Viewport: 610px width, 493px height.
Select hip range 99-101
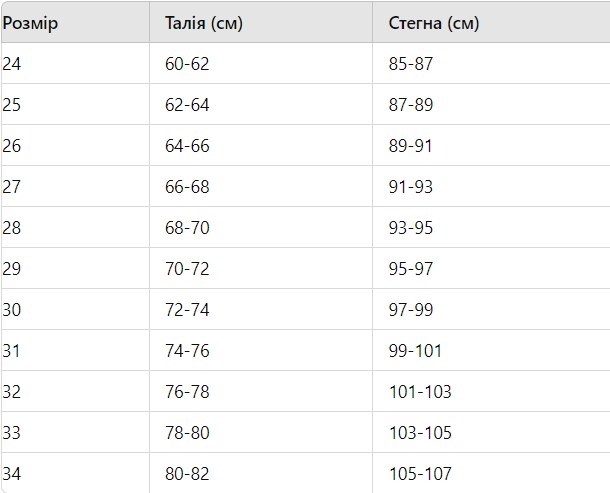(x=415, y=351)
